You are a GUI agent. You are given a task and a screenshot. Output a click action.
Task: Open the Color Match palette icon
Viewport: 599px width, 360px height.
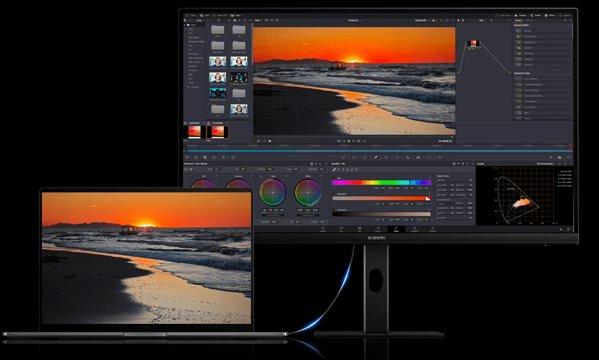(196, 157)
